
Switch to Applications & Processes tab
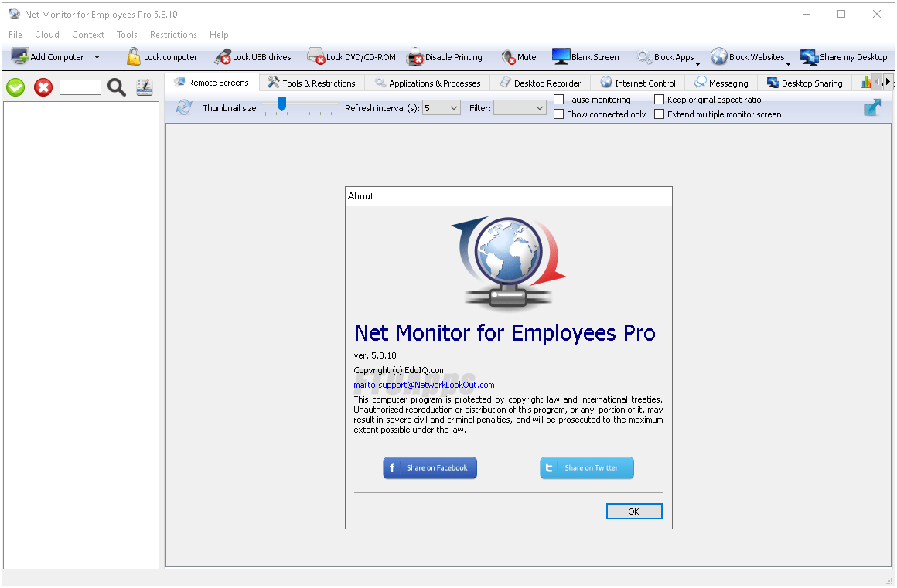[428, 83]
